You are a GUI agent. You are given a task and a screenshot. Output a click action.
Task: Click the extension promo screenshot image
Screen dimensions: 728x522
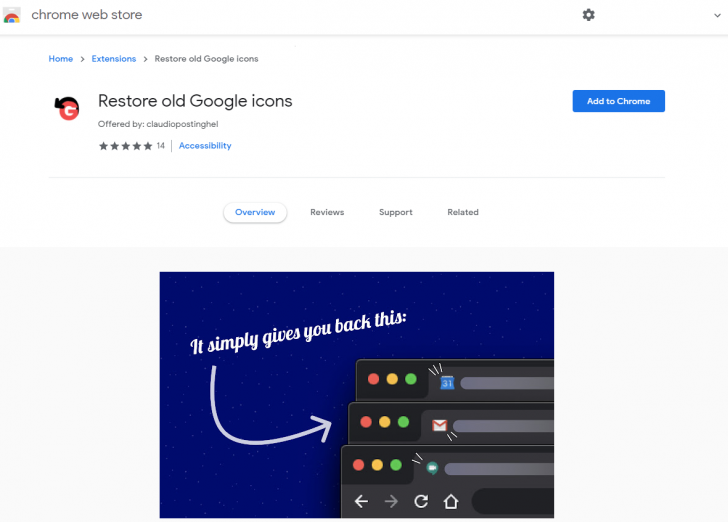[x=357, y=395]
